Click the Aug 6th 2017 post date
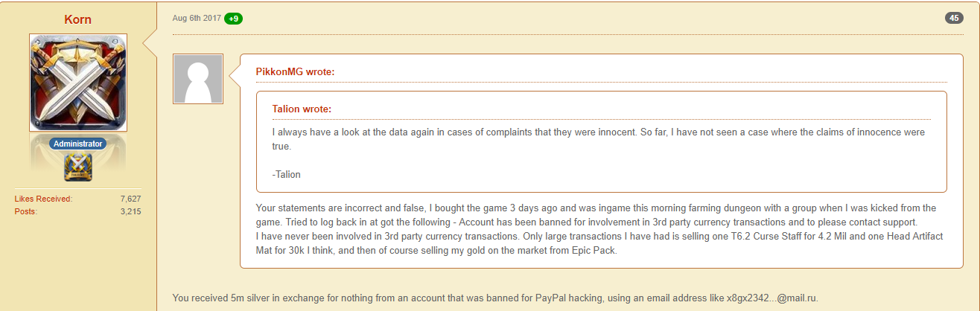This screenshot has height=311, width=980. (197, 19)
